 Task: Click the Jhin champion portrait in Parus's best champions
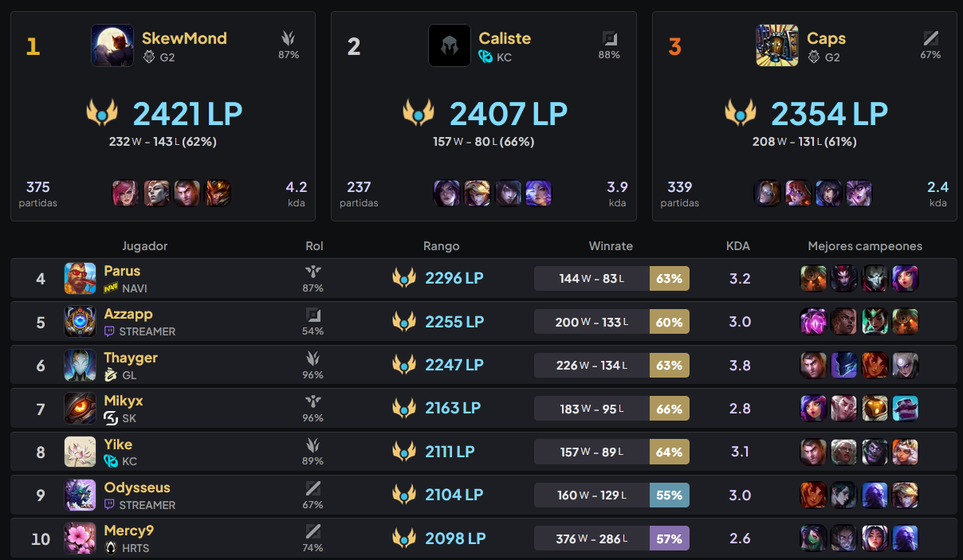click(875, 278)
